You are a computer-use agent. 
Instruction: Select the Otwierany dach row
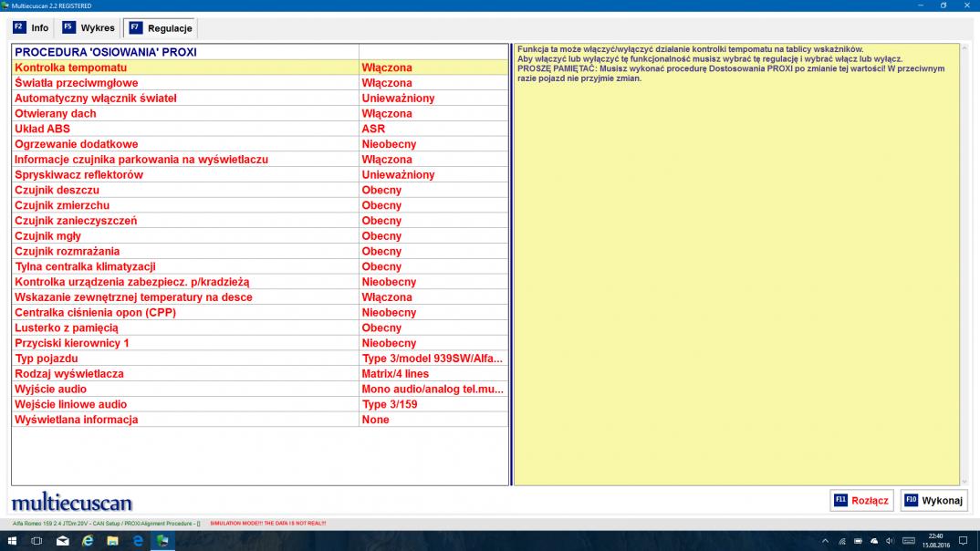pyautogui.click(x=260, y=114)
